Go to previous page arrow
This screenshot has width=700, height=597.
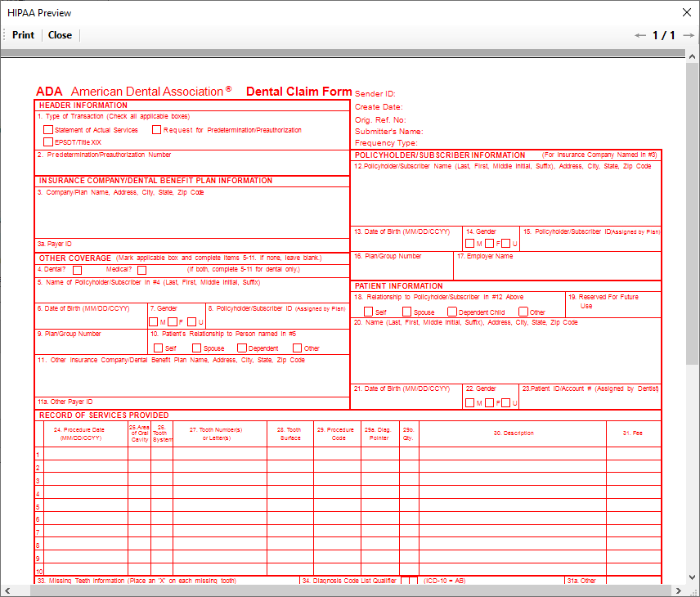tap(639, 35)
